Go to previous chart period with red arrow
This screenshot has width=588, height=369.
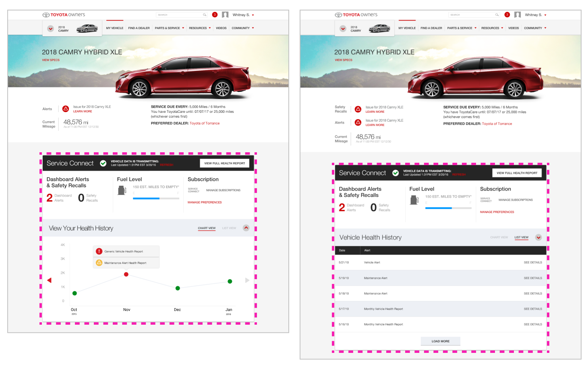[49, 280]
